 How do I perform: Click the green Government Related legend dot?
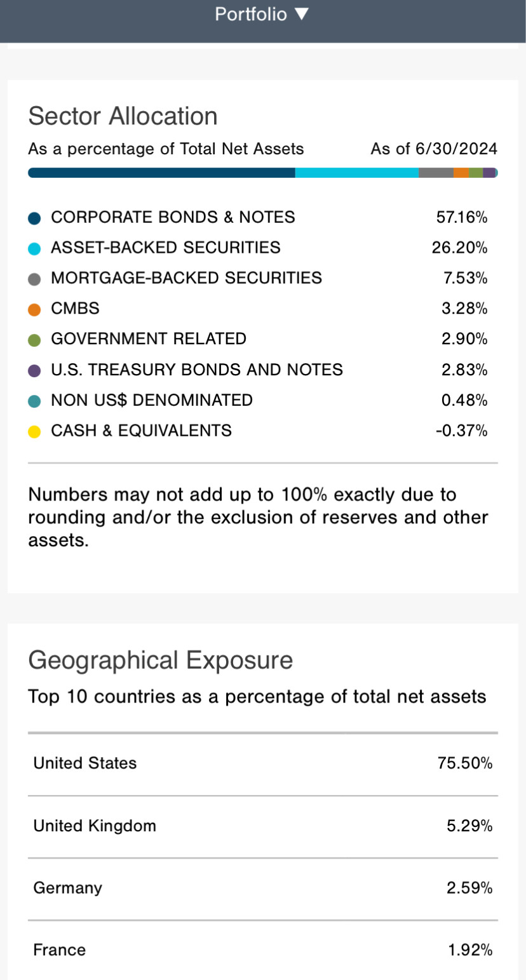pos(35,340)
